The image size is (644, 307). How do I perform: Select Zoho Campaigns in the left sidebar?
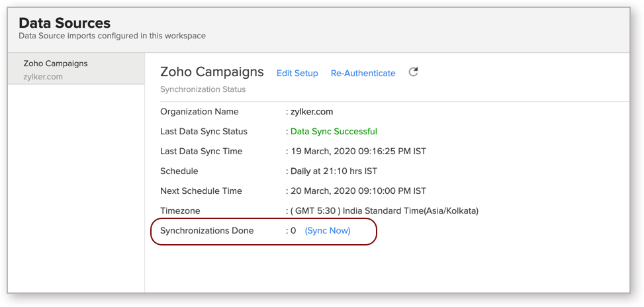pyautogui.click(x=56, y=64)
